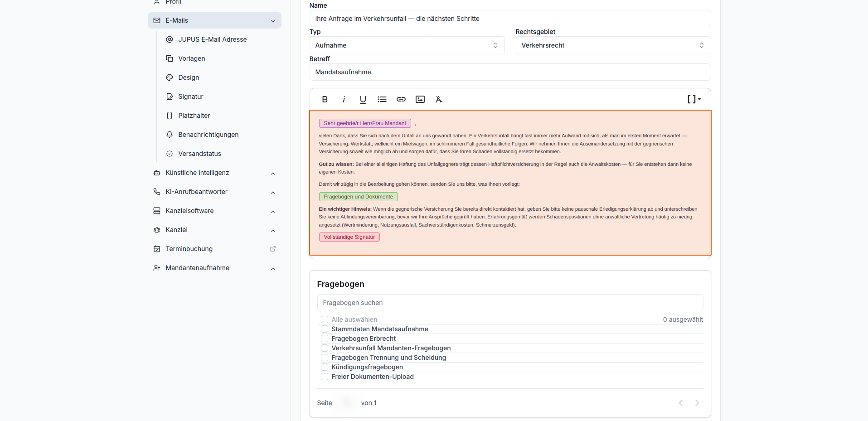
Task: Click the phone icon for KI-Anrufbeantworter
Action: [157, 192]
